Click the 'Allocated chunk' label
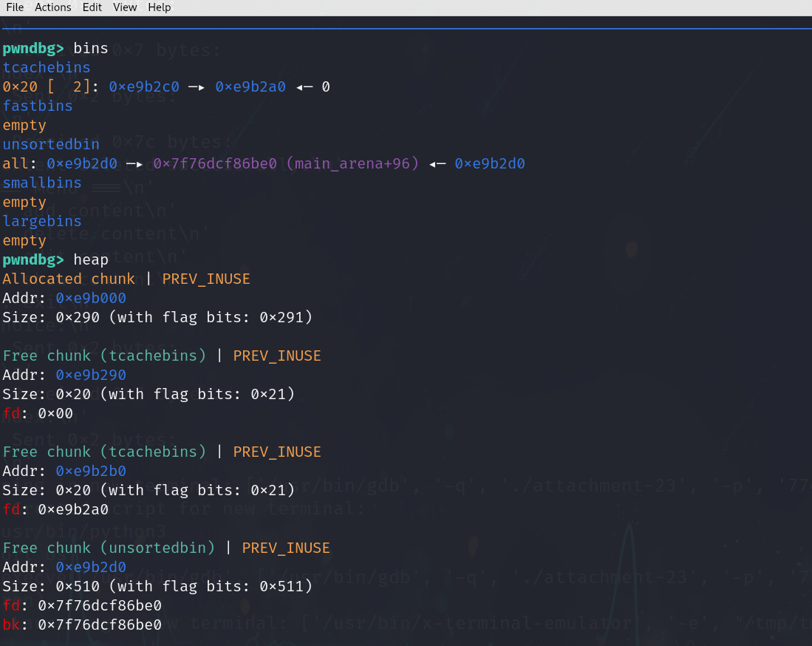 (69, 279)
